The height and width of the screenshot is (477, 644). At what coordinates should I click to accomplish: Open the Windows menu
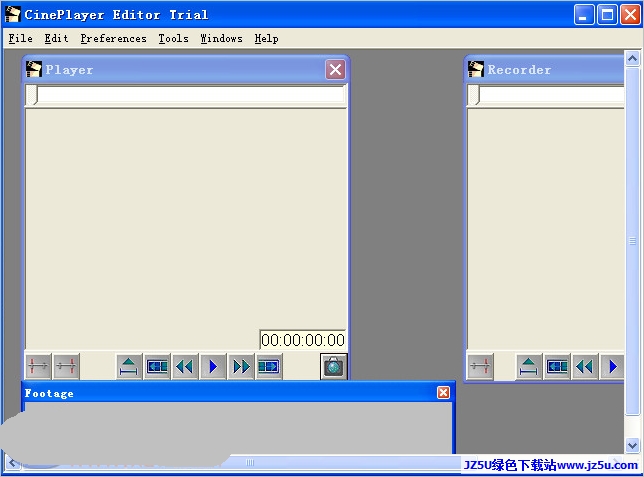coord(221,39)
